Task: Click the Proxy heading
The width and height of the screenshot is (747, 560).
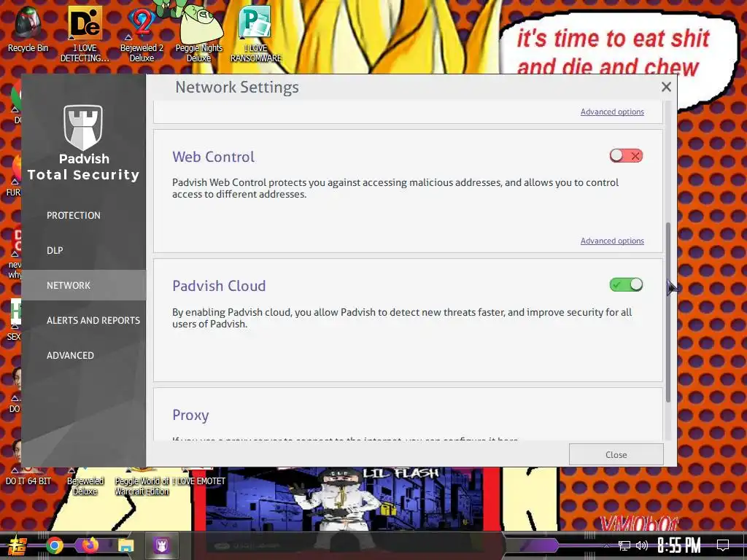Action: pos(190,415)
